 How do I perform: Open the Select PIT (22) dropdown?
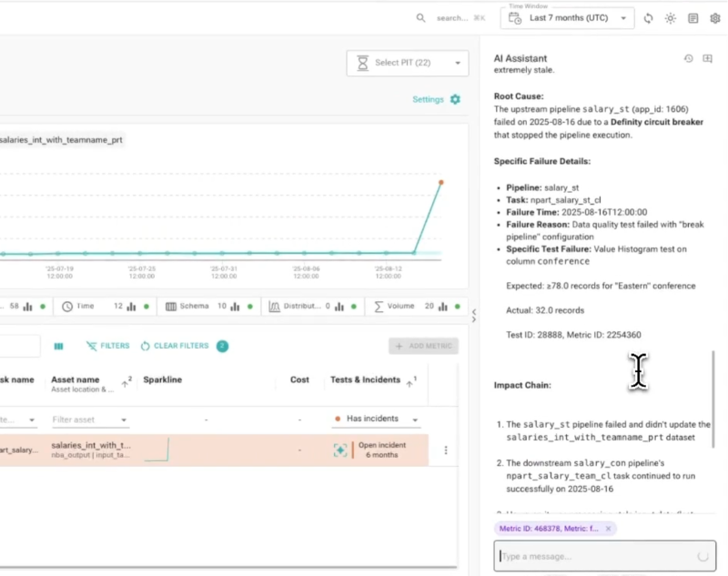pos(407,63)
